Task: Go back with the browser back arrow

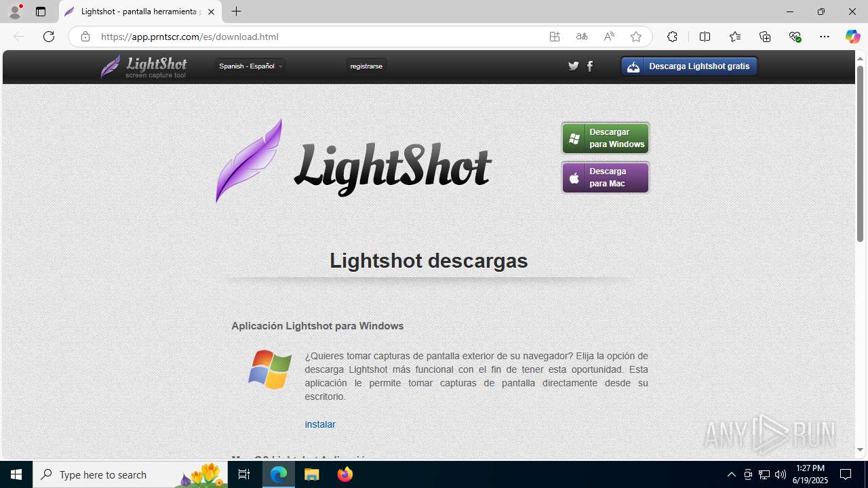Action: coord(19,37)
